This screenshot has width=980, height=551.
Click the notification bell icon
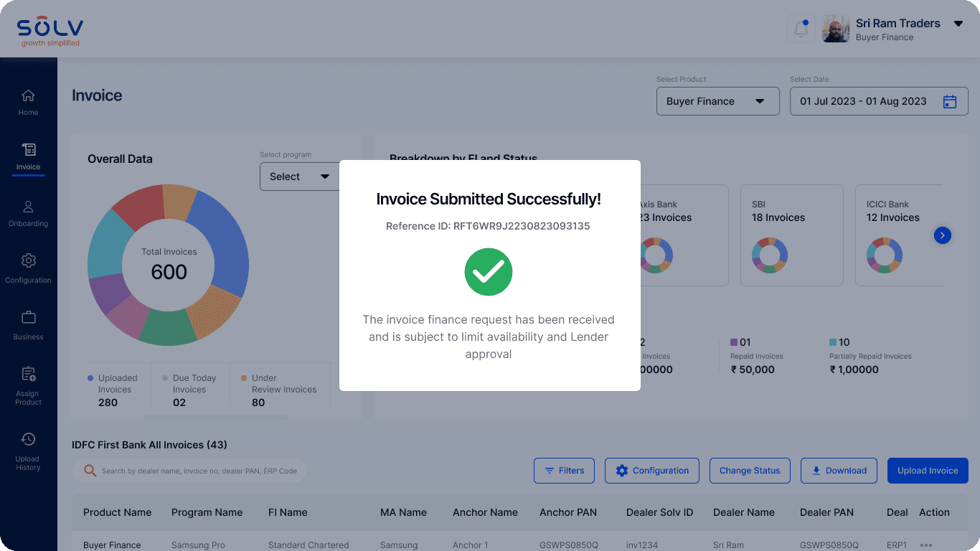click(x=801, y=29)
